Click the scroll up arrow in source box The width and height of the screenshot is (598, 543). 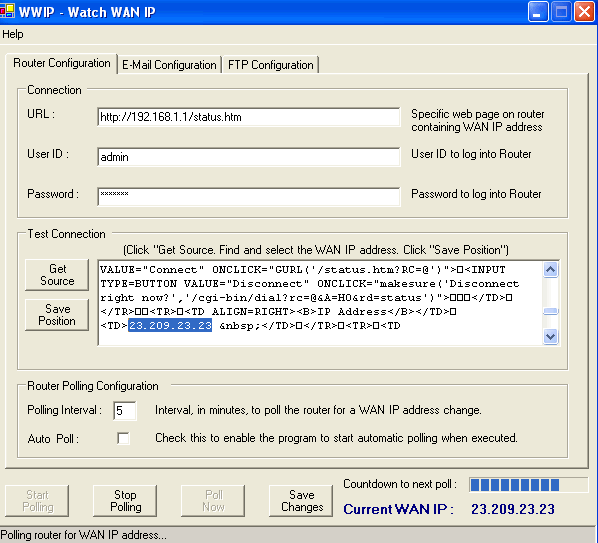click(x=550, y=270)
